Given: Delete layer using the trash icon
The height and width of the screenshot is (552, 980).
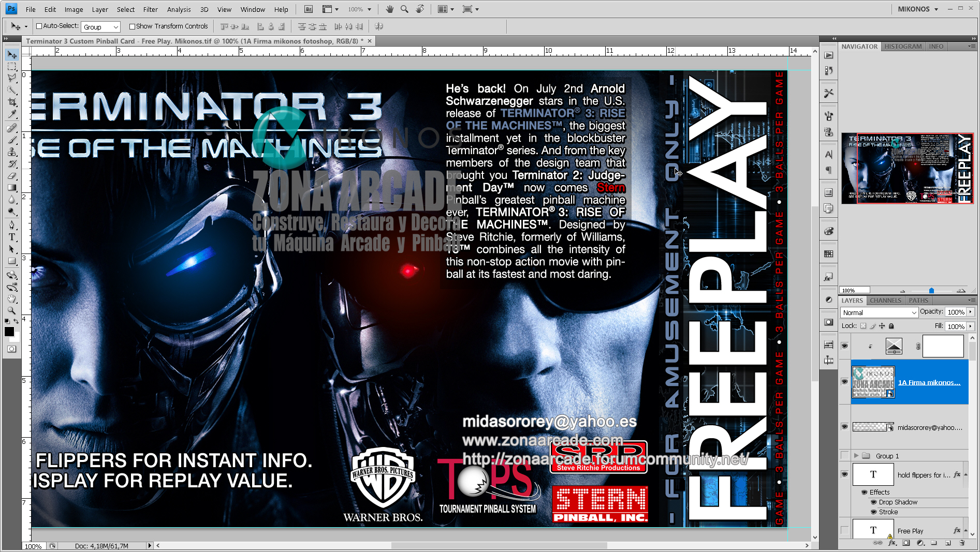Looking at the screenshot, I should click(x=962, y=543).
